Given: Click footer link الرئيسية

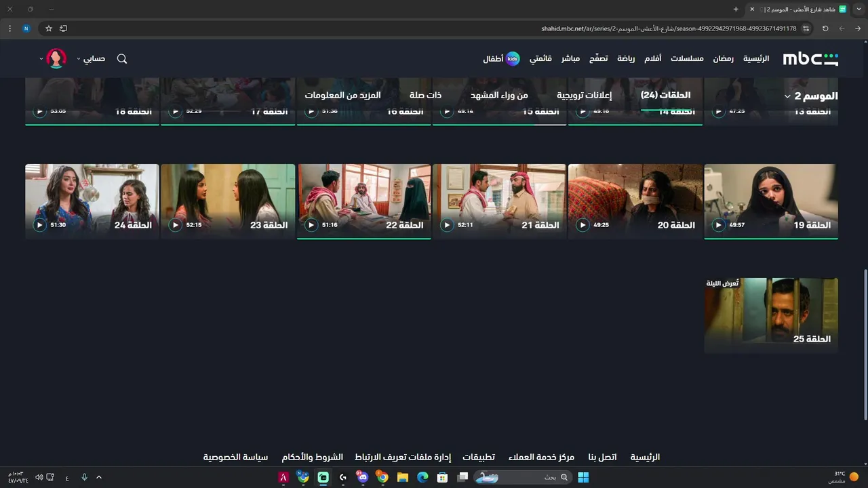Looking at the screenshot, I should coord(645,457).
